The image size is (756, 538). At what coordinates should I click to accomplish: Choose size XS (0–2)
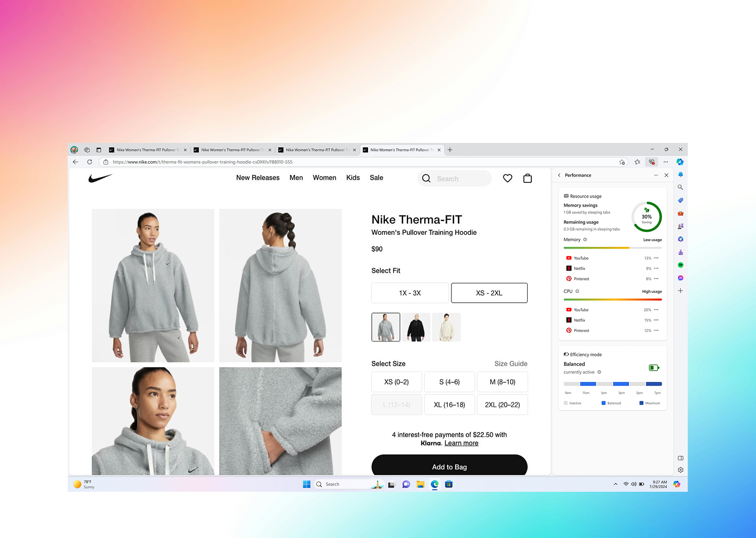click(396, 382)
